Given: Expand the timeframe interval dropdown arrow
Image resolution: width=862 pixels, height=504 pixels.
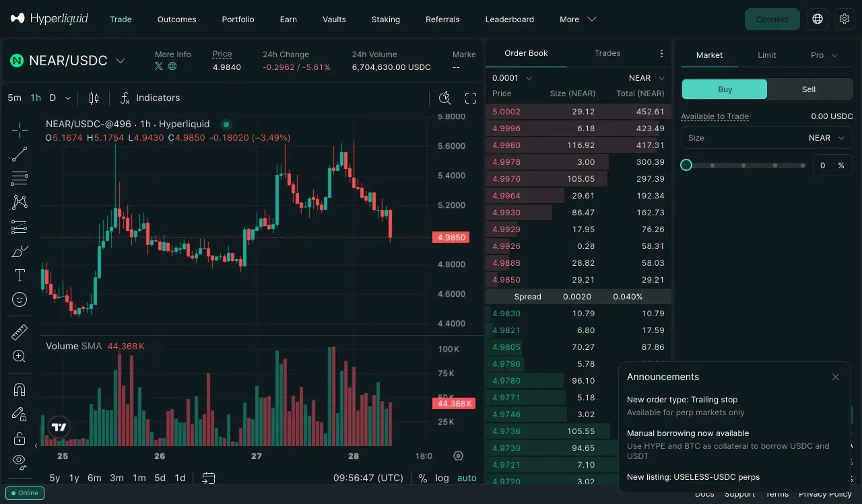Looking at the screenshot, I should (68, 98).
